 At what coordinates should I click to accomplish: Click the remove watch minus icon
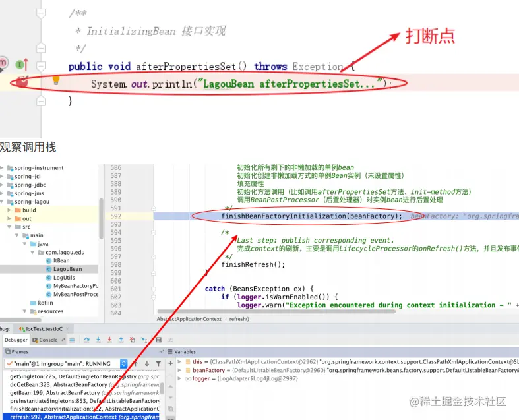coord(170,375)
